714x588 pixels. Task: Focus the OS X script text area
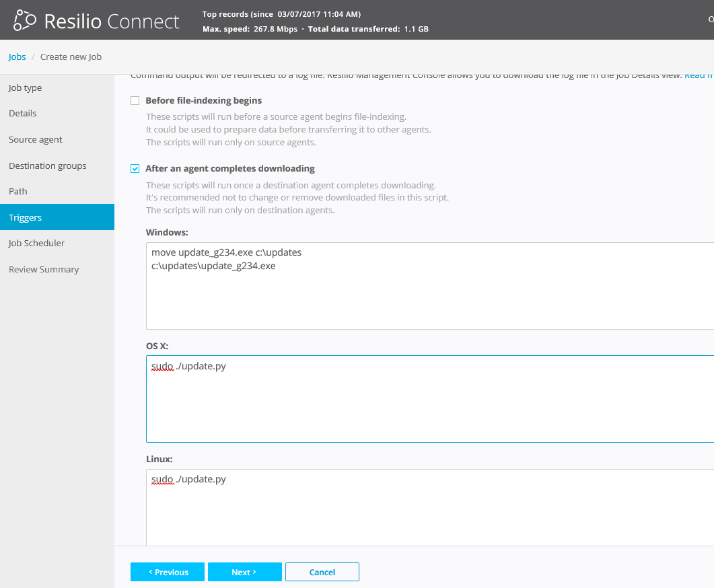pos(429,404)
